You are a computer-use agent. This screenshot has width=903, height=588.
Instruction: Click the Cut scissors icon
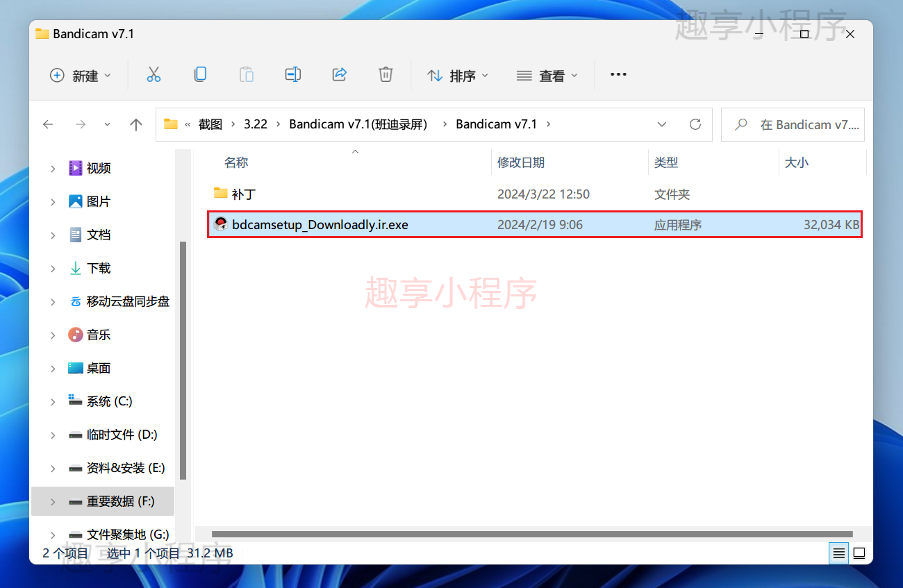tap(154, 75)
